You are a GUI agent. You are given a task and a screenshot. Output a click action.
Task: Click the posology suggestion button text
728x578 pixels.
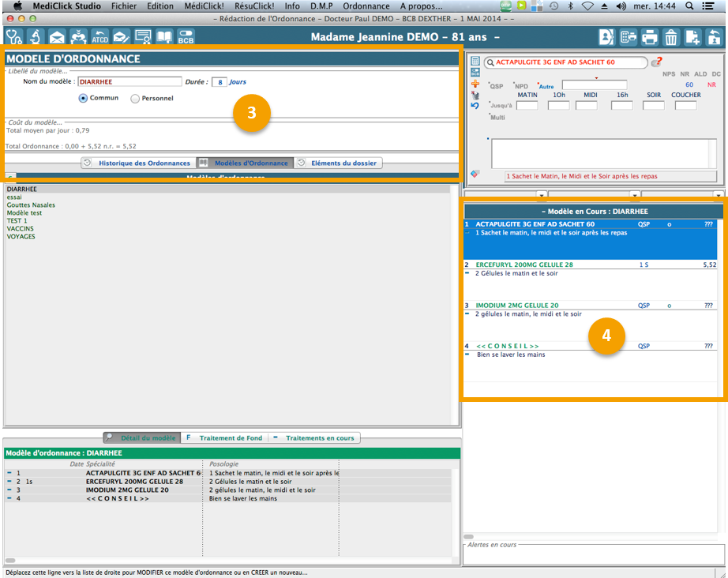point(610,176)
